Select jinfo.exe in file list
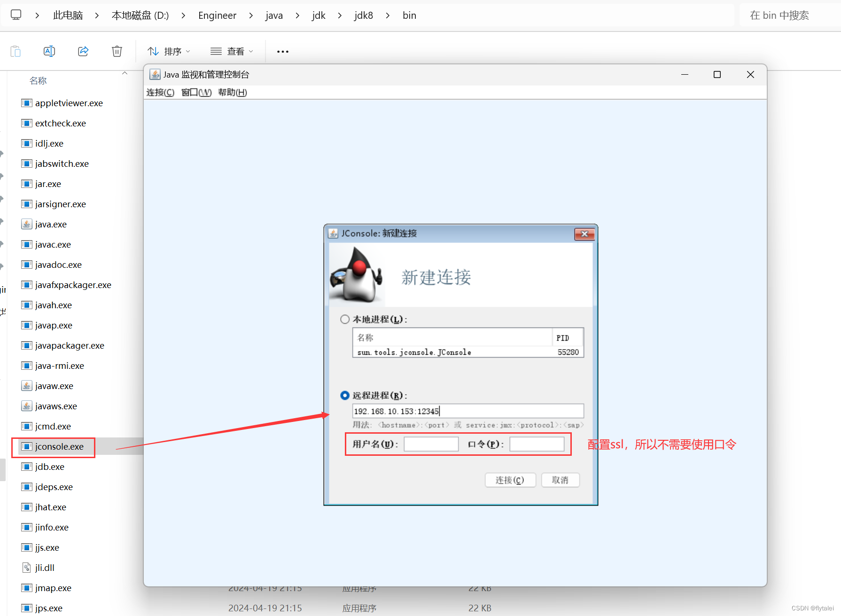Screen dimensions: 841x616 click(52, 527)
